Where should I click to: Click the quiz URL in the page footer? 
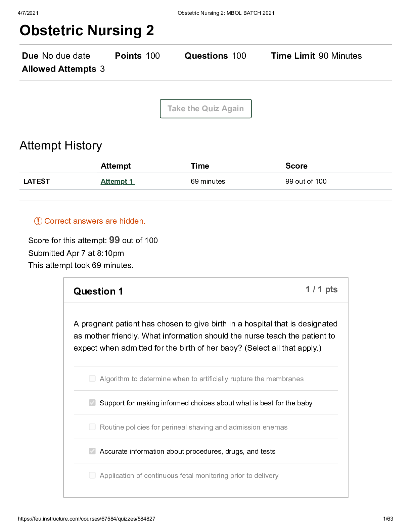[86, 519]
